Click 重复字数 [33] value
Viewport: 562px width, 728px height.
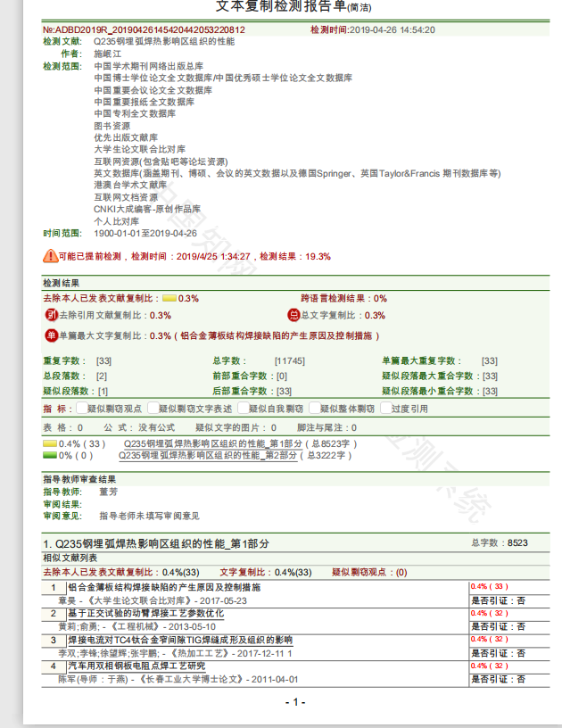tap(104, 360)
